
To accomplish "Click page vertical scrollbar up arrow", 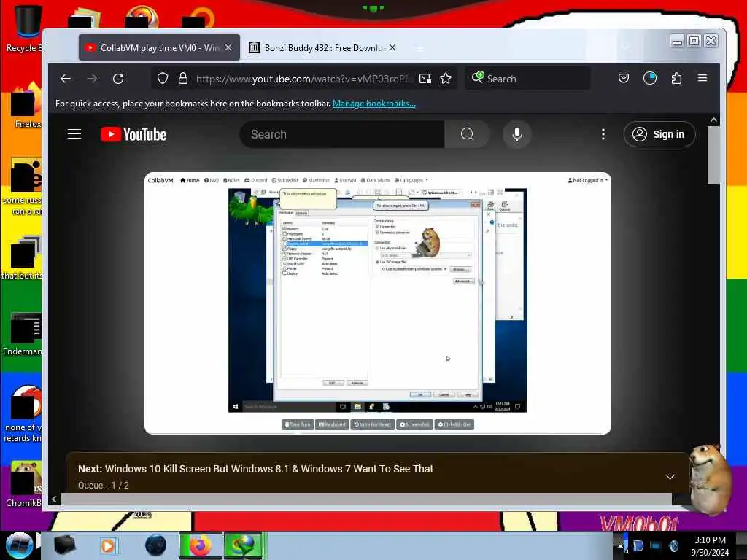I will click(x=713, y=120).
